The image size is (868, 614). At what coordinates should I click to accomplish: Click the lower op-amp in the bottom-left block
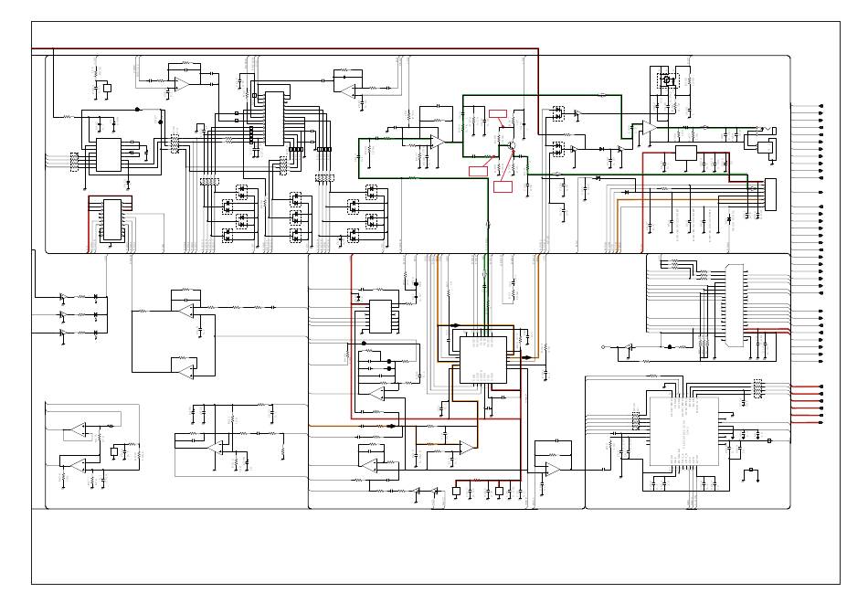click(x=79, y=466)
